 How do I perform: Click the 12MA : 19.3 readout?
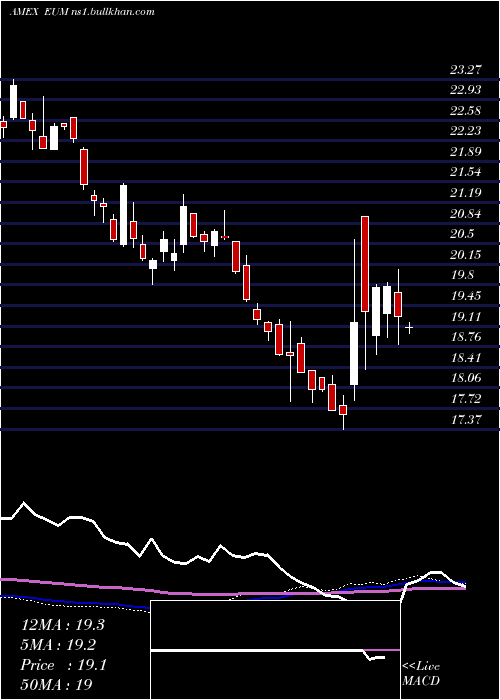(63, 625)
